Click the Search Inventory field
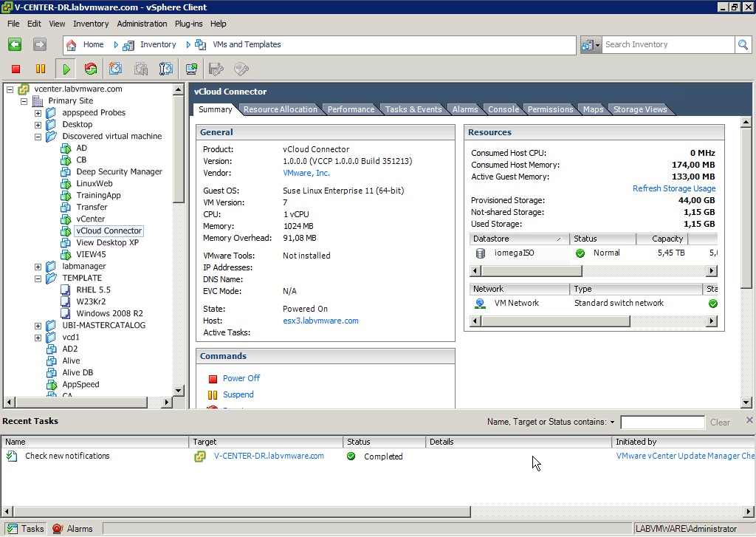This screenshot has height=537, width=756. point(668,45)
